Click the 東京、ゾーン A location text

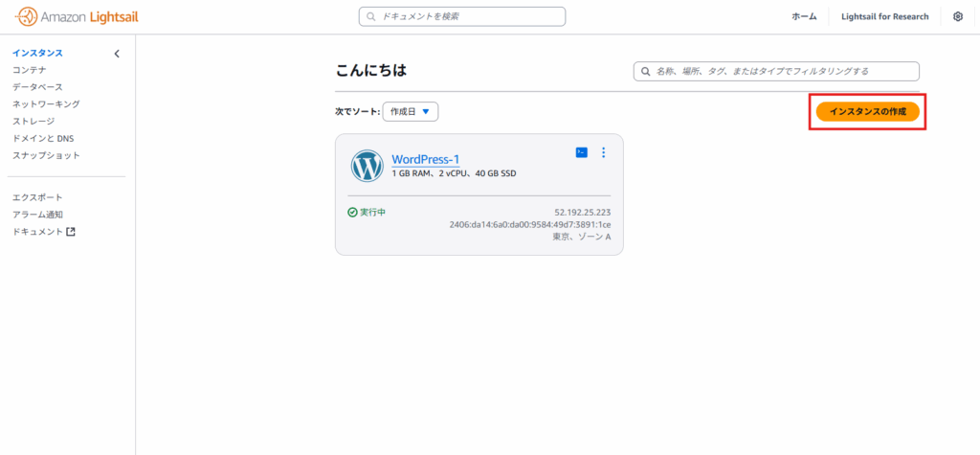(x=581, y=237)
